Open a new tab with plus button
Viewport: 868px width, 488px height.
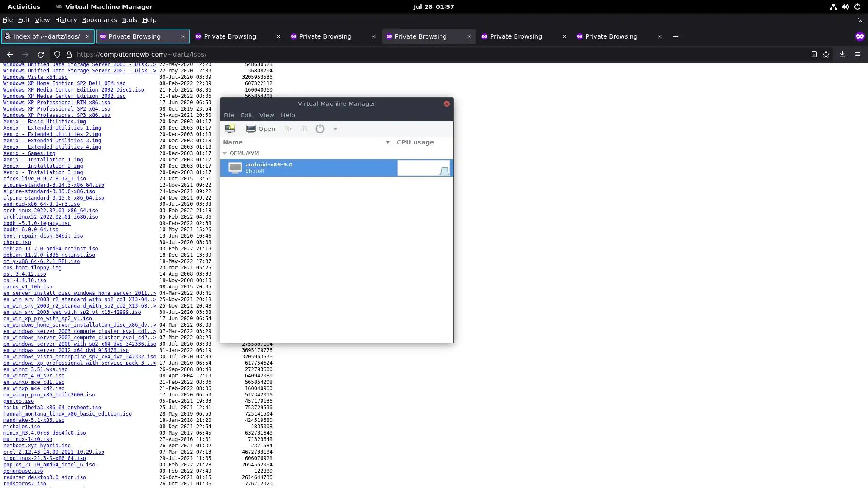676,36
